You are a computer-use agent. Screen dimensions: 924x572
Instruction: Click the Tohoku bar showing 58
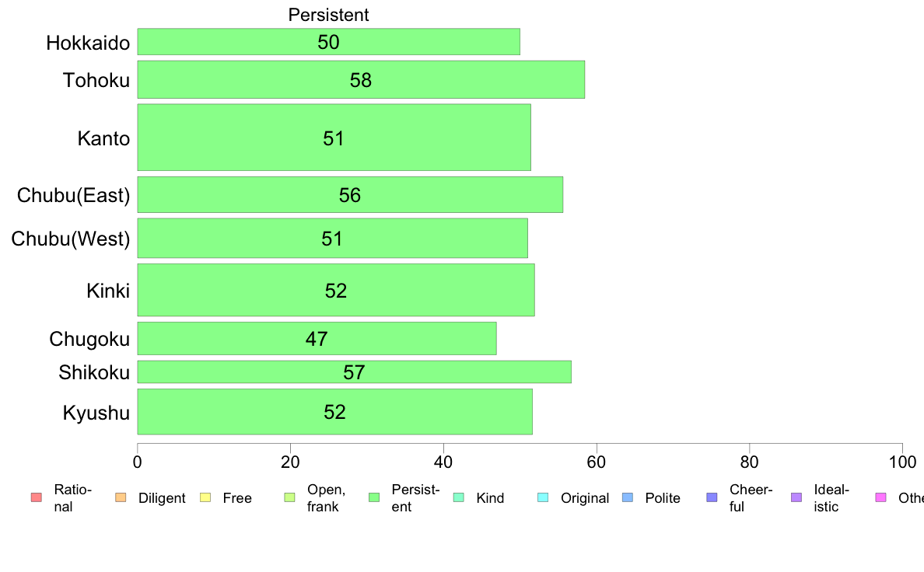(x=361, y=79)
